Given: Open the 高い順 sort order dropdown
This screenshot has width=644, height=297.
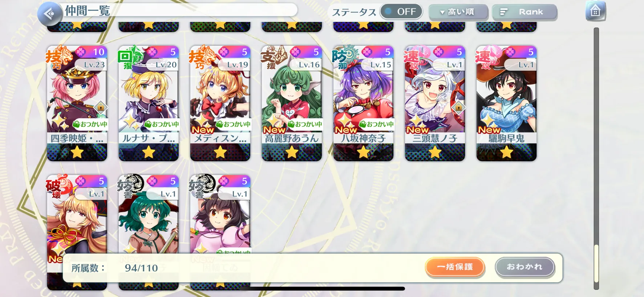Looking at the screenshot, I should click(x=458, y=12).
